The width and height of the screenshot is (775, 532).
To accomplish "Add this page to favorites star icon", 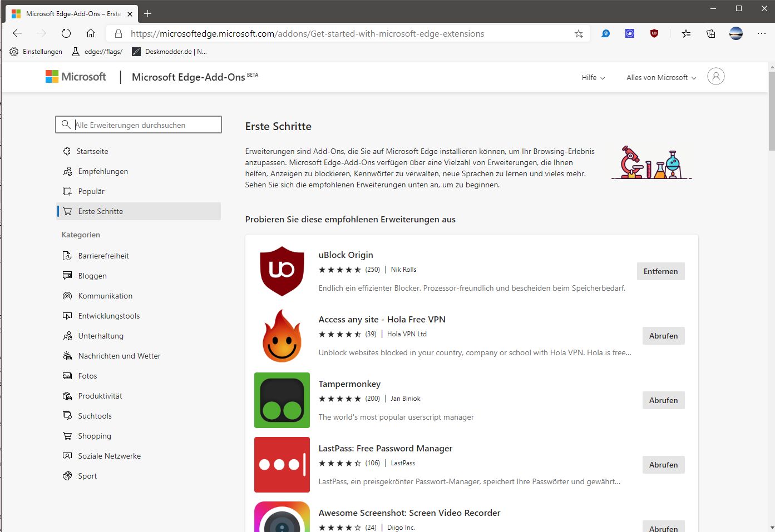I will tap(579, 33).
